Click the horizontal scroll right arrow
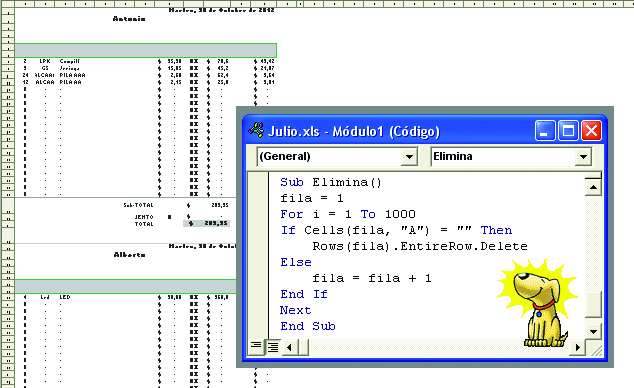Image resolution: width=634 pixels, height=388 pixels. point(577,347)
